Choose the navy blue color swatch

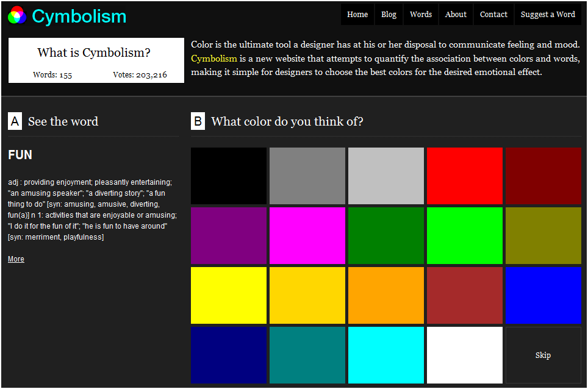[x=229, y=355]
